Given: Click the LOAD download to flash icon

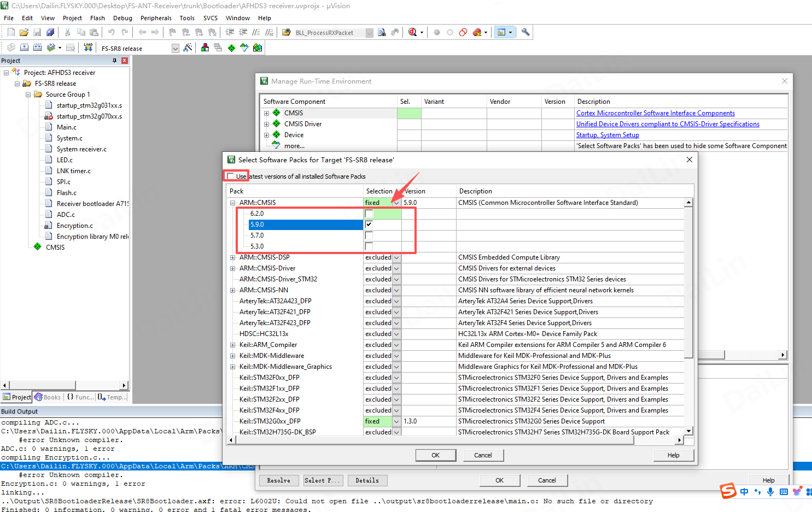Looking at the screenshot, I should pyautogui.click(x=87, y=48).
